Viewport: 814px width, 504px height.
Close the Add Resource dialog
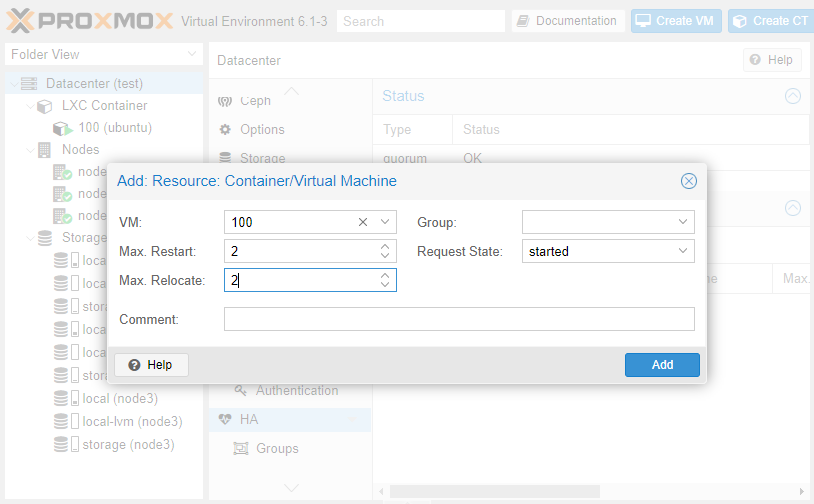coord(688,181)
